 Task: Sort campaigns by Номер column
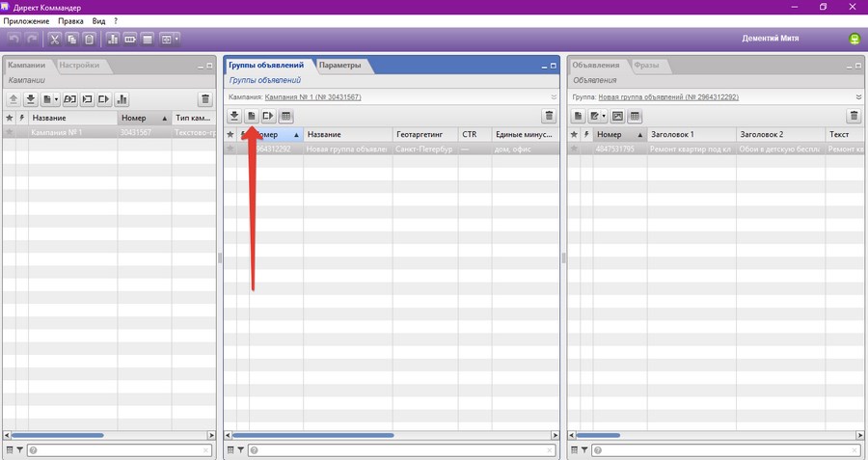pos(145,118)
